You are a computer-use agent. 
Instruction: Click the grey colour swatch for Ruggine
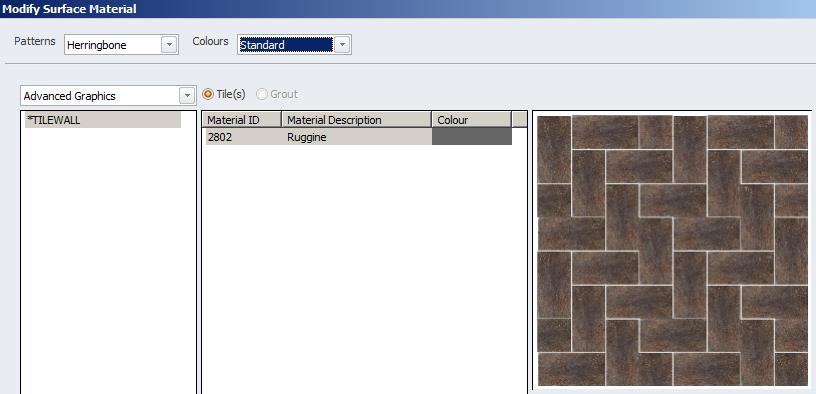coord(472,137)
